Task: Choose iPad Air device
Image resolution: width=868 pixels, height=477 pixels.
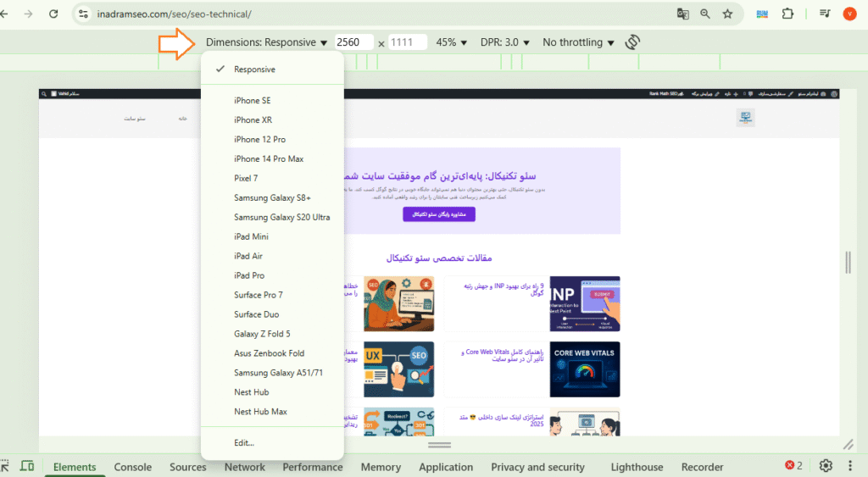Action: pyautogui.click(x=272, y=256)
